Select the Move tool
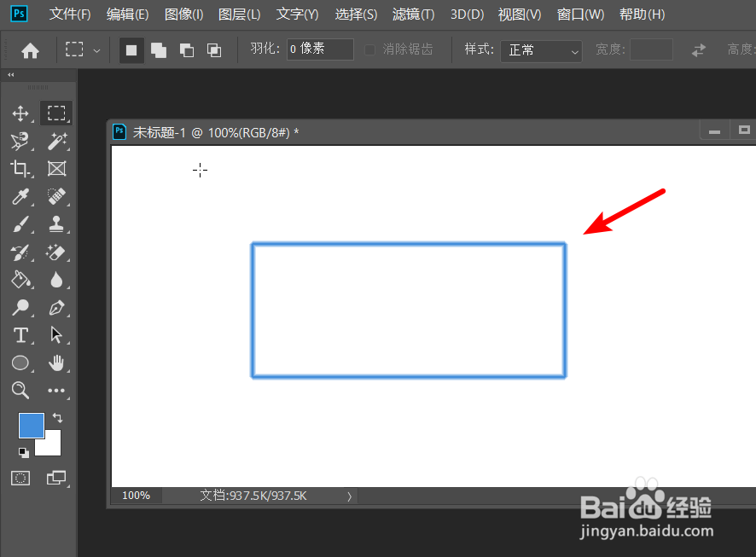Viewport: 756px width, 557px height. click(20, 113)
